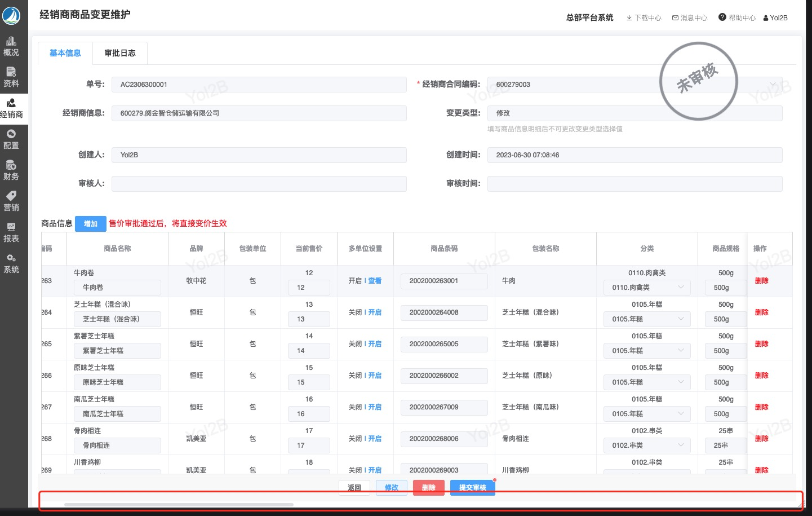Switch to the 审批日志 tab

(120, 53)
